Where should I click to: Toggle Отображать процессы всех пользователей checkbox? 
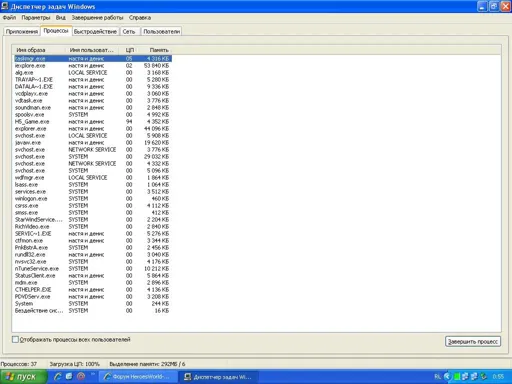[x=15, y=339]
